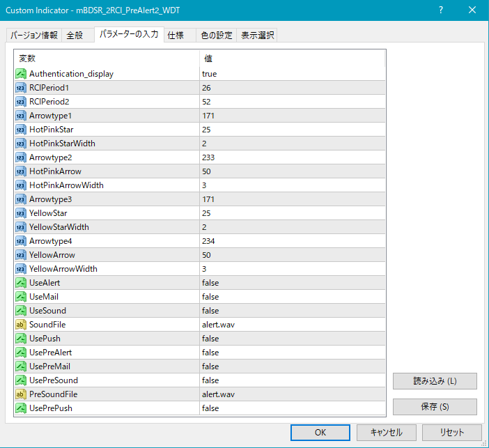This screenshot has height=448, width=489.
Task: Open the 仕様 tab
Action: (x=180, y=36)
